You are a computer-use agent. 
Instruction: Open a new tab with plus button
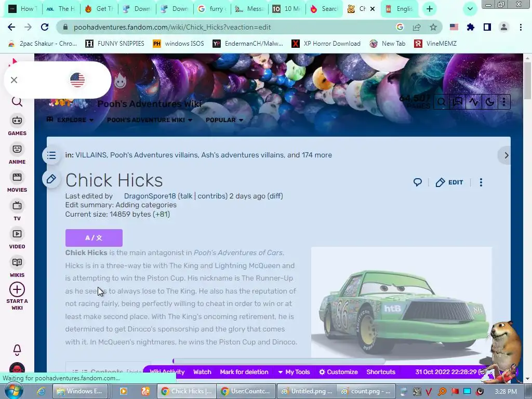point(430,9)
